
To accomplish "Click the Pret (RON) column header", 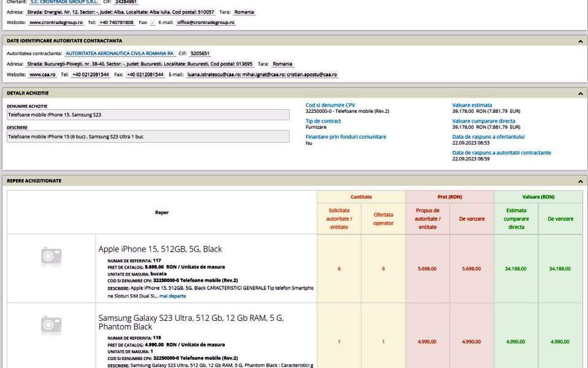I will 450,197.
